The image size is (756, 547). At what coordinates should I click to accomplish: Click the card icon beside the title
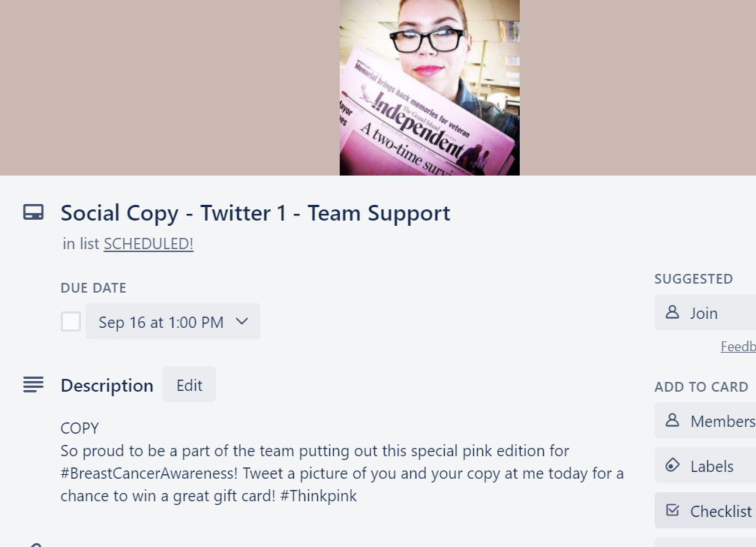(x=33, y=212)
